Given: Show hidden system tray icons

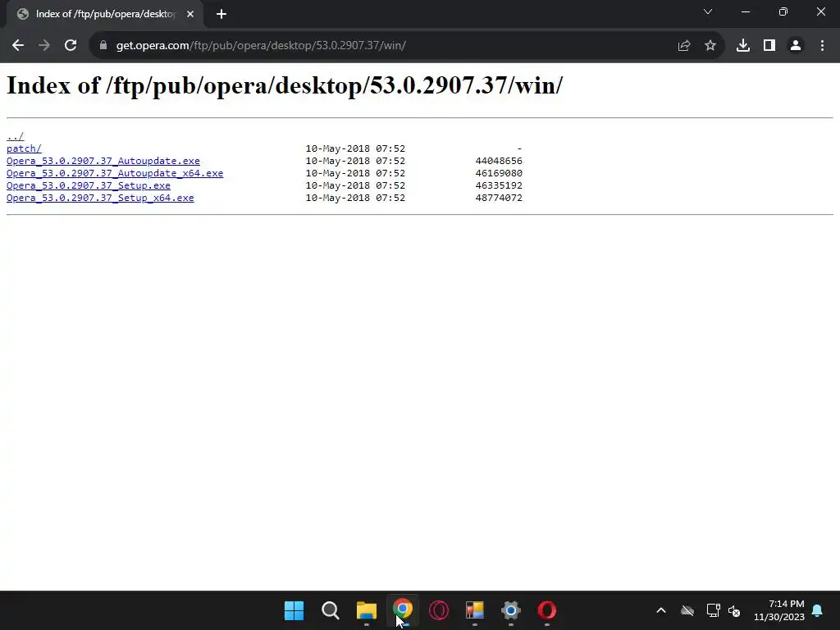Looking at the screenshot, I should coord(661,610).
